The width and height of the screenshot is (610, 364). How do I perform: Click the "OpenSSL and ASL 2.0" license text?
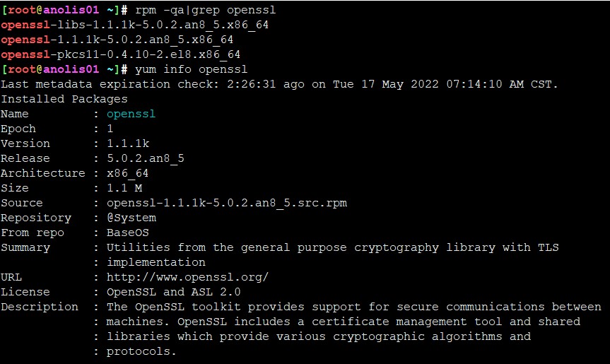(x=173, y=292)
